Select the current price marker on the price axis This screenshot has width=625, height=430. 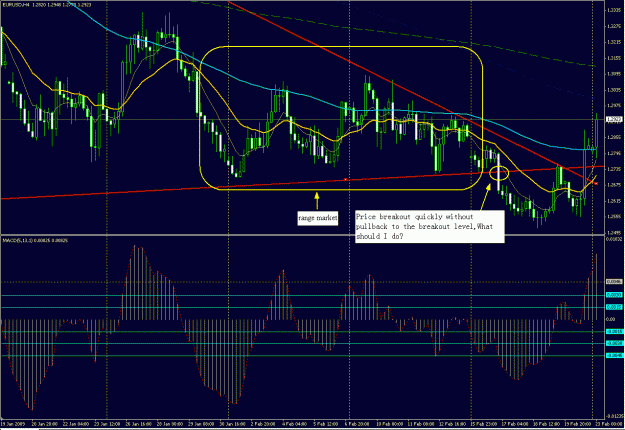[614, 119]
